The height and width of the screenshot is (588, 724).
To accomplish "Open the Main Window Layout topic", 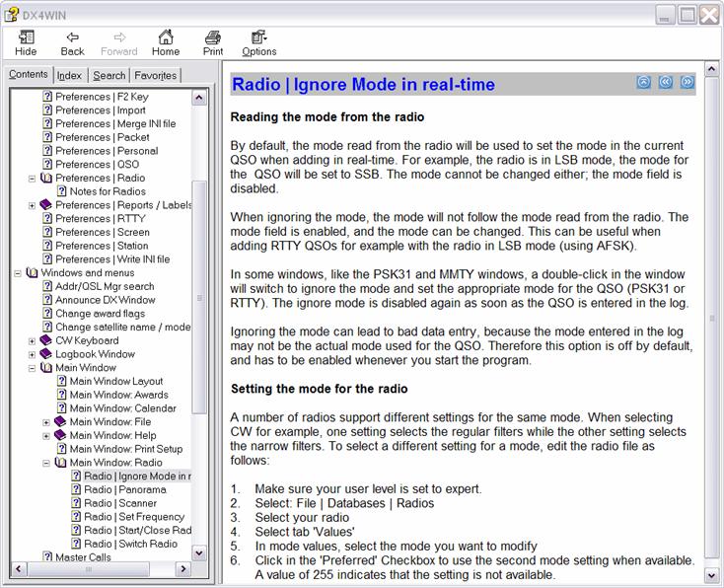I will (x=116, y=381).
